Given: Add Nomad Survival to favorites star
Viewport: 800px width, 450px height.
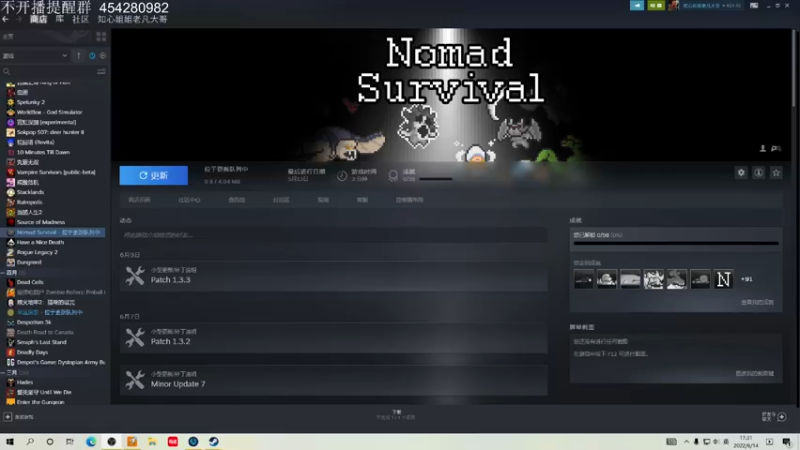Looking at the screenshot, I should 776,173.
